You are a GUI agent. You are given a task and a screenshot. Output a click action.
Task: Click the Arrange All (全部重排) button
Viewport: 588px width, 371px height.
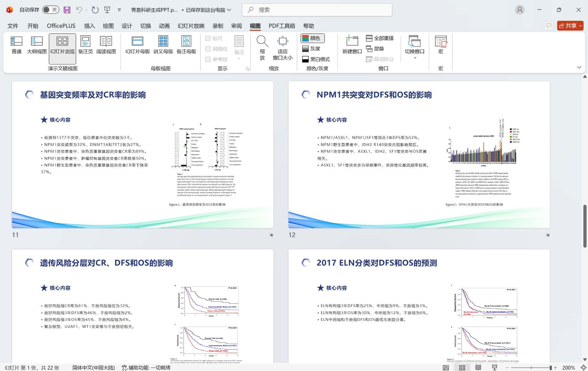(x=380, y=38)
